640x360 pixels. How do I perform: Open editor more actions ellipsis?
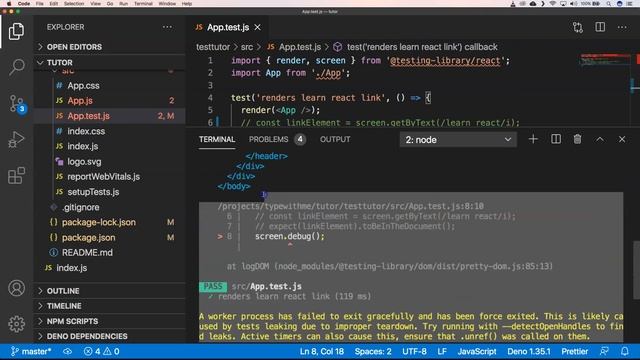(x=622, y=27)
